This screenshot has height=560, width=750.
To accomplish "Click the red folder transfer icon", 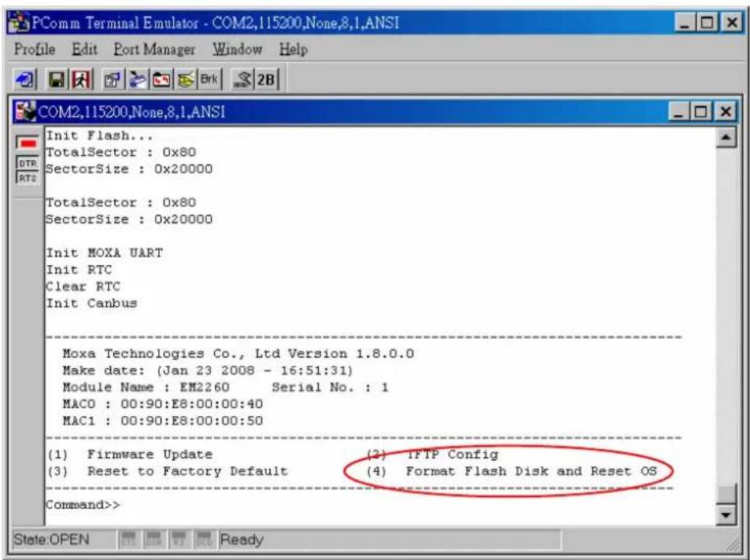I will click(161, 79).
